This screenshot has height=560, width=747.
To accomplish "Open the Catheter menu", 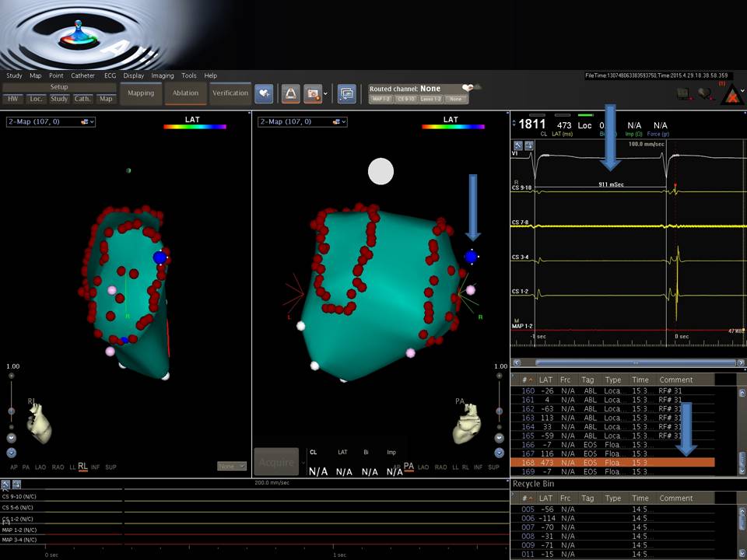I will [x=82, y=75].
